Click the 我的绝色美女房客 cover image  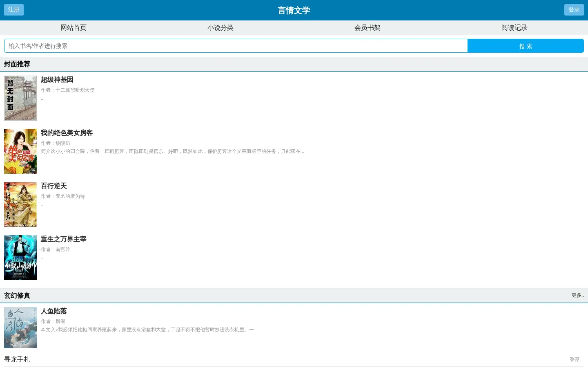(x=20, y=151)
